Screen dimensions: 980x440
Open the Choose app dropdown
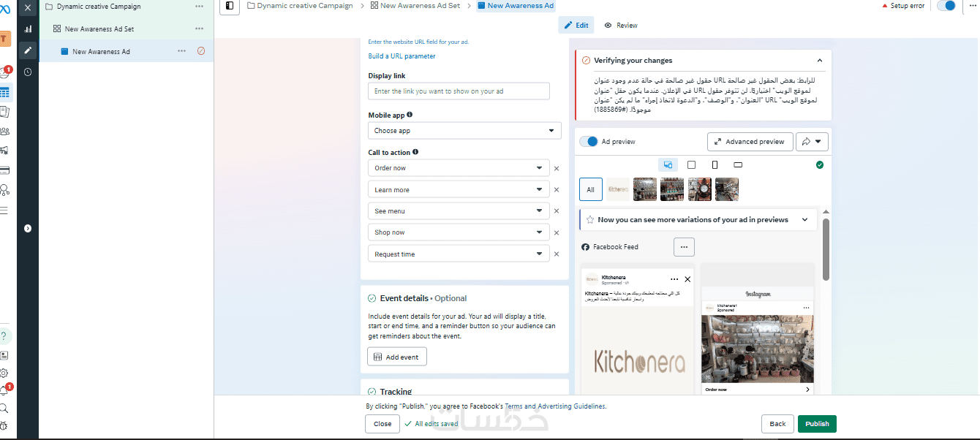pyautogui.click(x=464, y=131)
